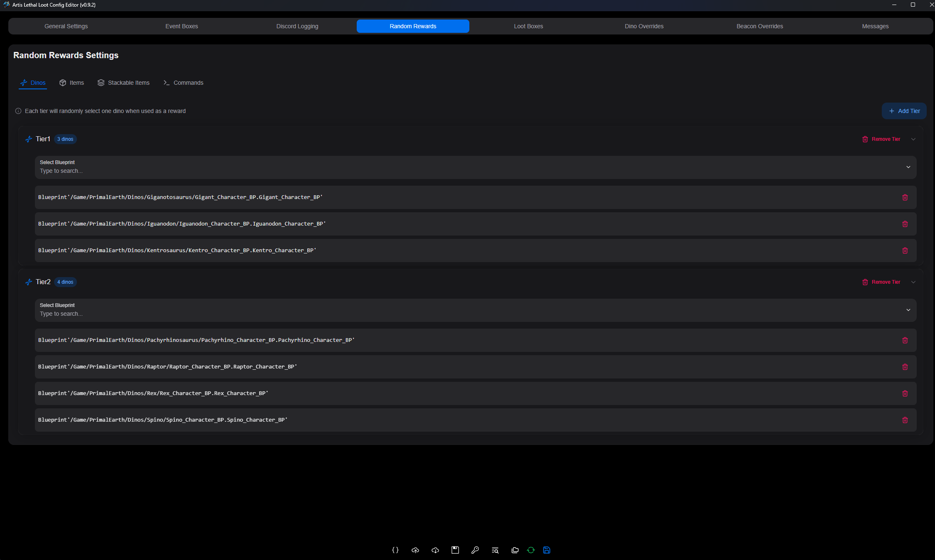Focus the Tier2 blueprint search field
The image size is (935, 560).
(457, 314)
